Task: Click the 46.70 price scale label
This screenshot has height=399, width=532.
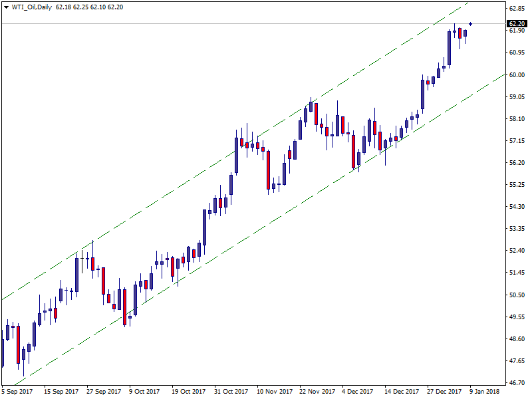Action: [x=517, y=382]
